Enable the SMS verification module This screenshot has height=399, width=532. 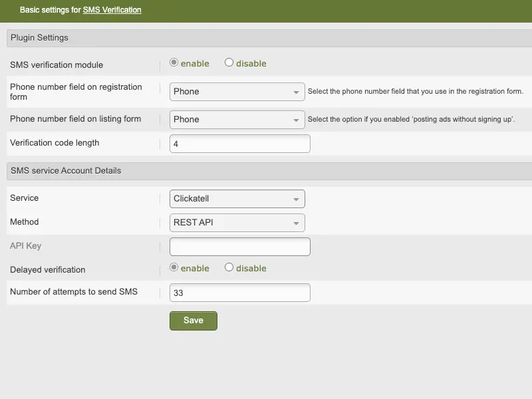pyautogui.click(x=174, y=63)
